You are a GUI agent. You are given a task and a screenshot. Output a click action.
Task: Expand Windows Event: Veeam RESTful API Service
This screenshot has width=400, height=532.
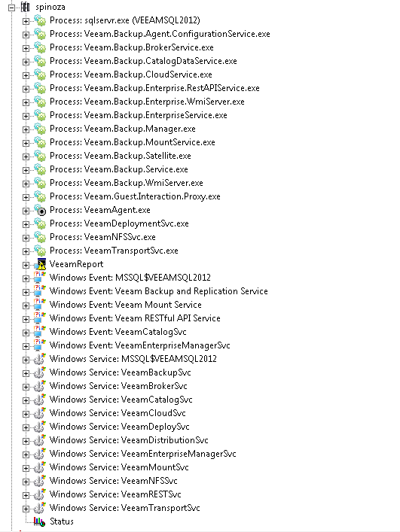[26, 319]
